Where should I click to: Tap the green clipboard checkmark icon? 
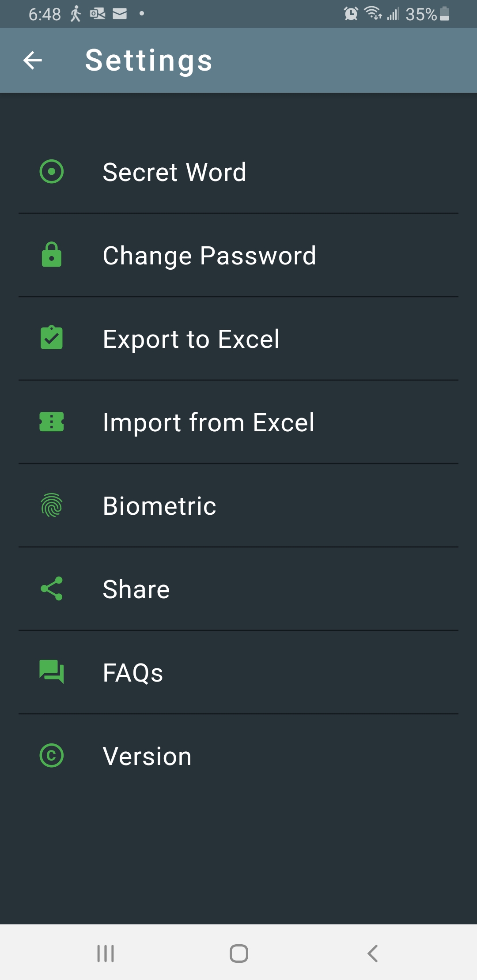point(52,338)
